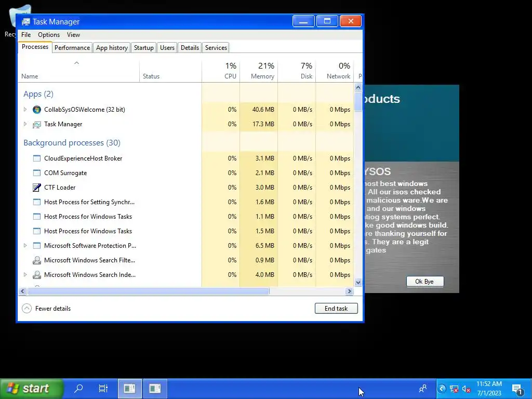
Task: Click the Microsoft Windows Search Indexer icon
Action: click(x=37, y=275)
